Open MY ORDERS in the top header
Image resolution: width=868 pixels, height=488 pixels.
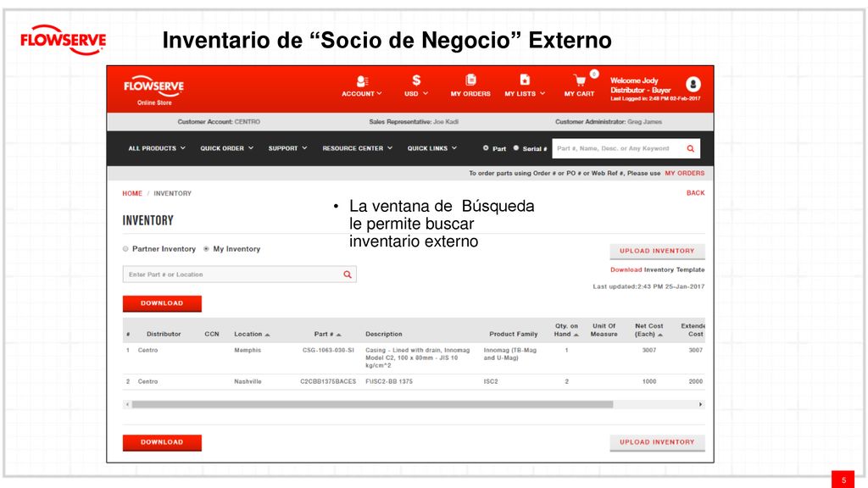470,94
